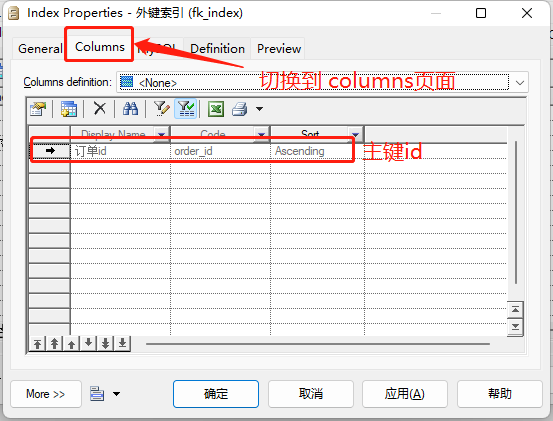Expand the Columns definition dropdown chevron

point(520,83)
